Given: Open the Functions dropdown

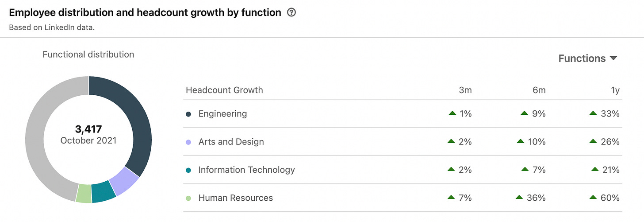Looking at the screenshot, I should pyautogui.click(x=587, y=58).
